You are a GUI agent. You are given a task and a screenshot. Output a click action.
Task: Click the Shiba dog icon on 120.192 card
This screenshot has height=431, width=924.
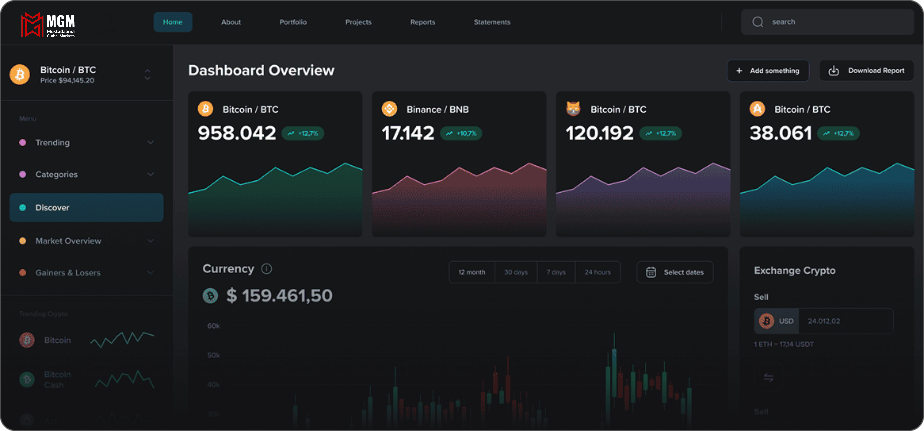(573, 109)
